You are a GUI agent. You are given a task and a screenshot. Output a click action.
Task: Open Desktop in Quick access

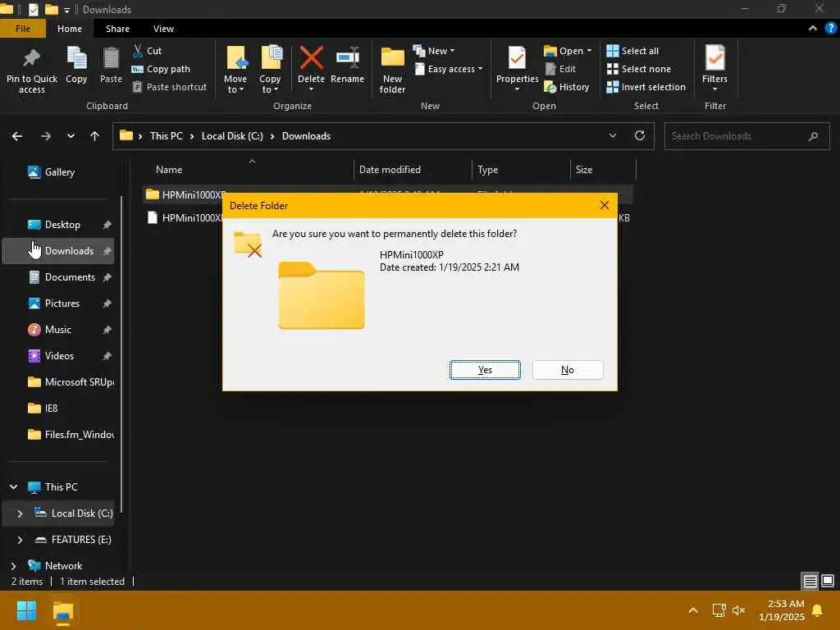tap(62, 225)
